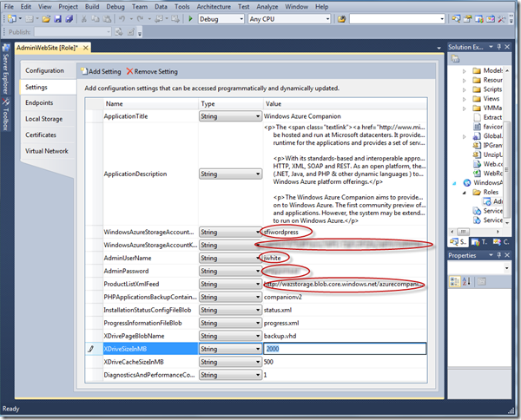The width and height of the screenshot is (521, 420).
Task: Click the Open File folder icon
Action: coord(46,19)
